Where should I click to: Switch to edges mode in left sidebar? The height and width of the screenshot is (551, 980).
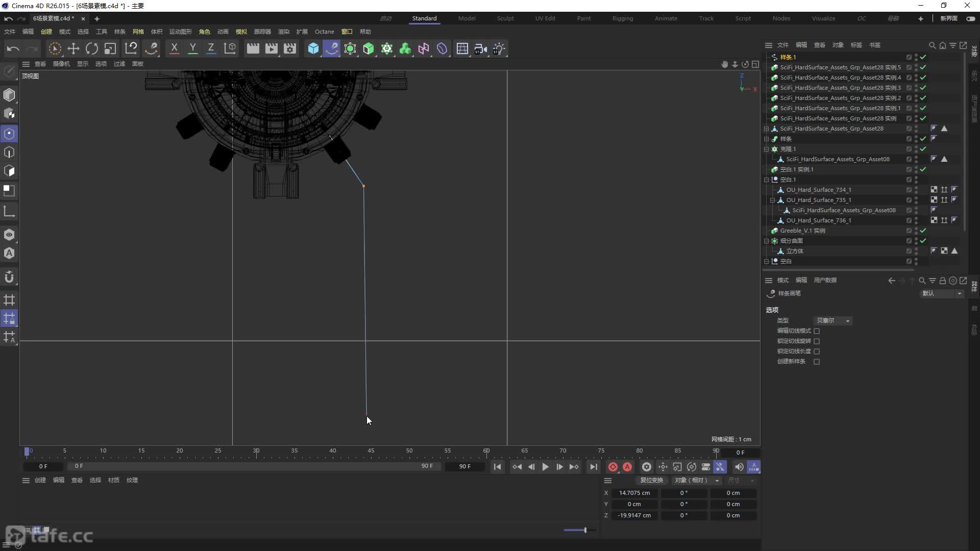9,153
